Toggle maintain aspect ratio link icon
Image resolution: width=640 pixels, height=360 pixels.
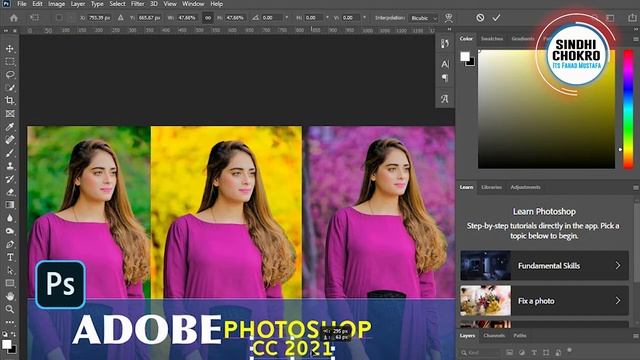tap(208, 18)
